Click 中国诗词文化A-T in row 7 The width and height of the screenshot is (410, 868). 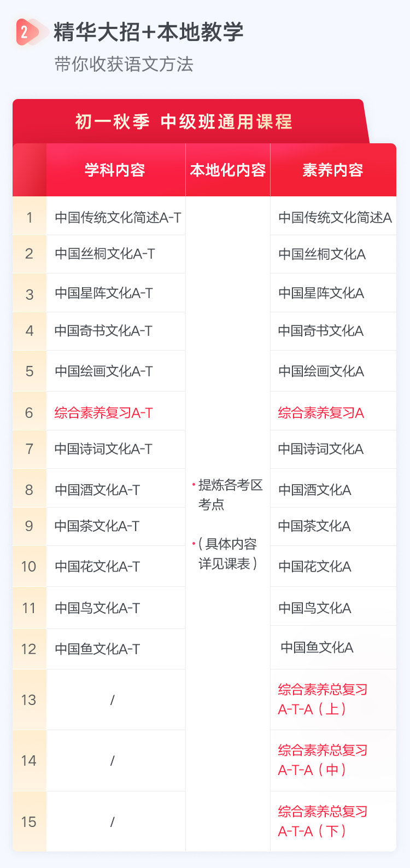[x=104, y=449]
